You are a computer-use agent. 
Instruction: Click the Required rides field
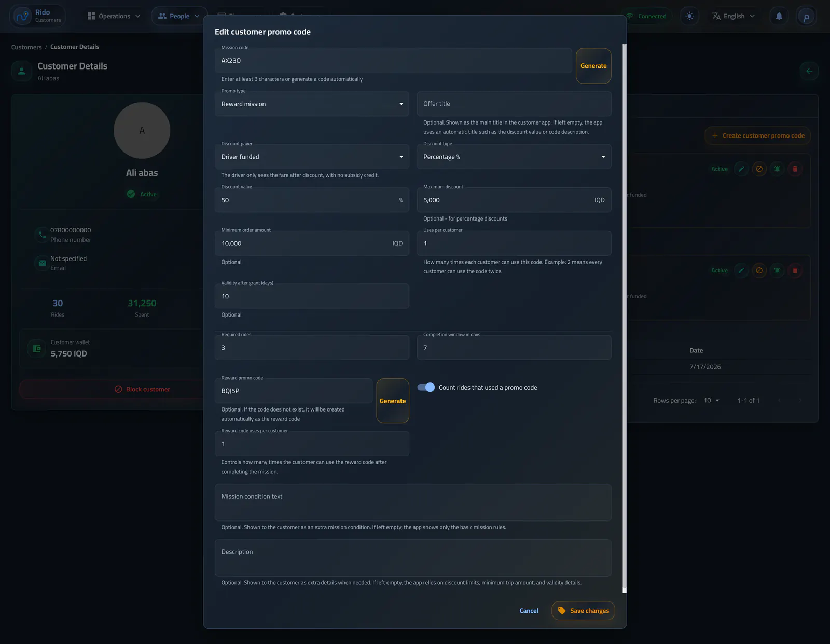coord(312,348)
